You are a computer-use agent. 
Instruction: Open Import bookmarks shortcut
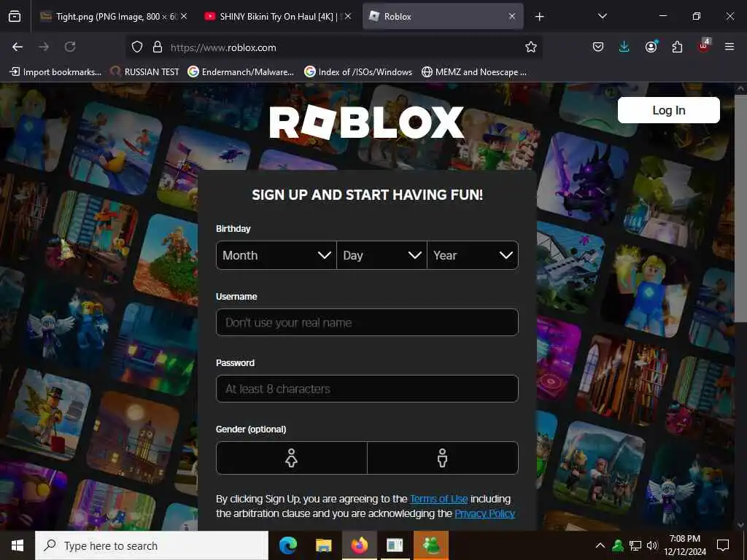pyautogui.click(x=55, y=72)
